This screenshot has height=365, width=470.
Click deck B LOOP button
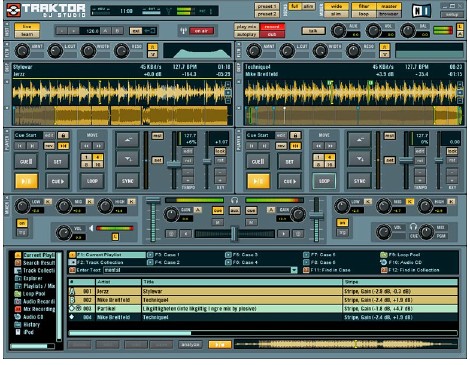324,181
